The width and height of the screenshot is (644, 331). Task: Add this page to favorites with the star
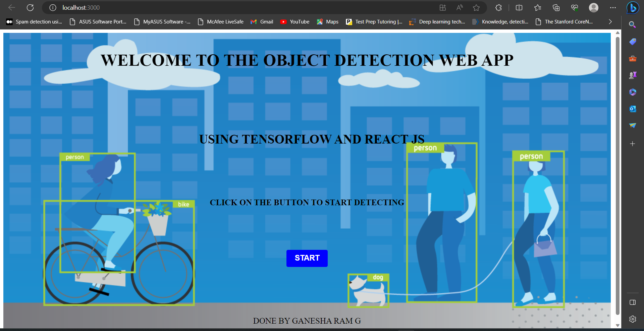(476, 8)
